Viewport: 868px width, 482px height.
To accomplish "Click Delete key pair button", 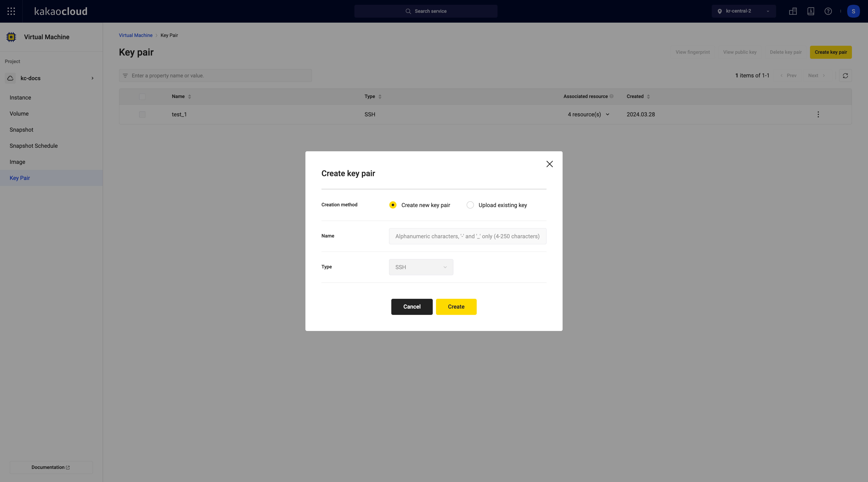I will coord(785,52).
